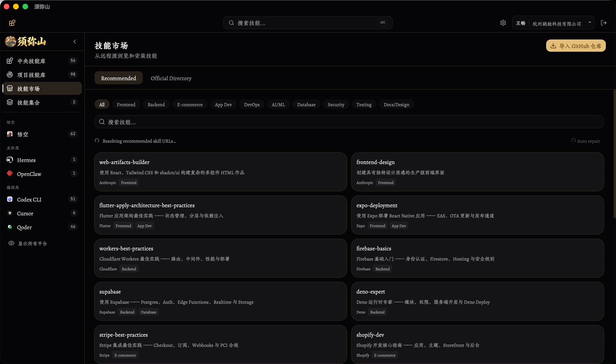
Task: Click the 悟空 platform icon
Action: pyautogui.click(x=10, y=134)
